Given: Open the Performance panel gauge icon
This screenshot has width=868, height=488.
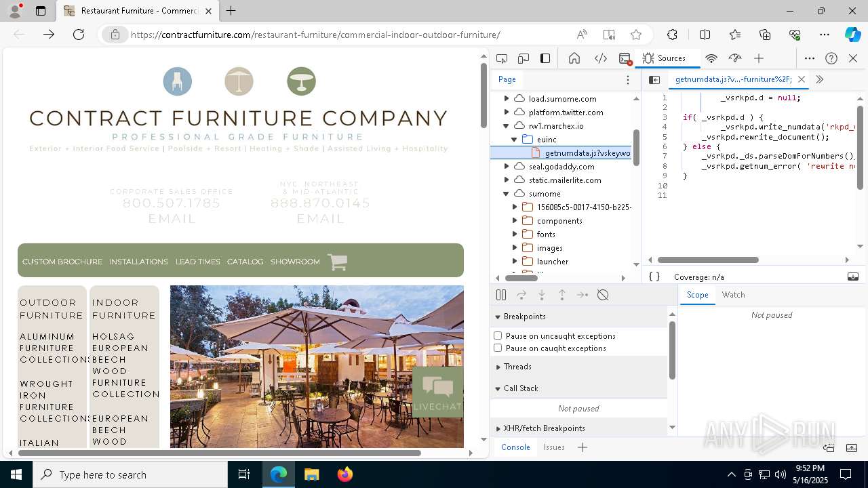Looking at the screenshot, I should [735, 58].
